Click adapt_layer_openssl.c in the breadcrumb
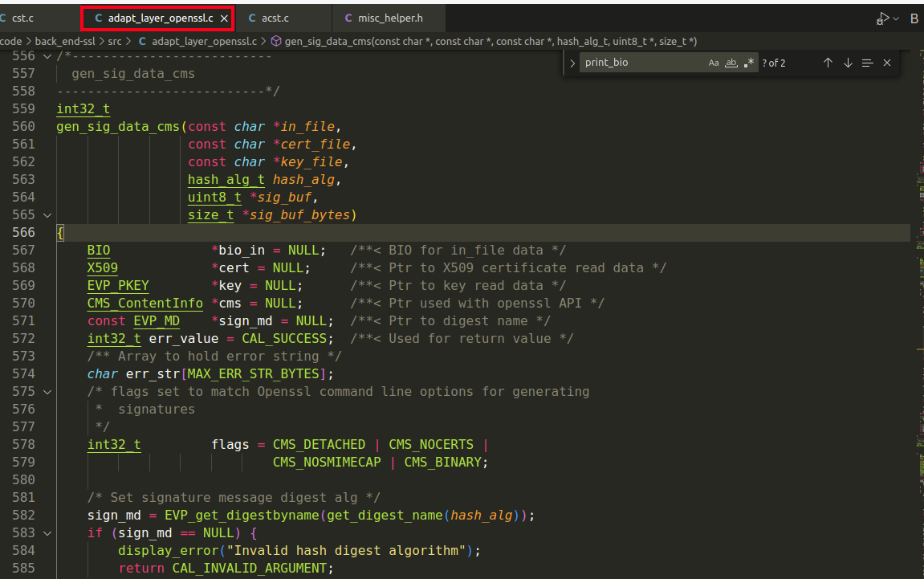This screenshot has width=924, height=579. [x=204, y=41]
